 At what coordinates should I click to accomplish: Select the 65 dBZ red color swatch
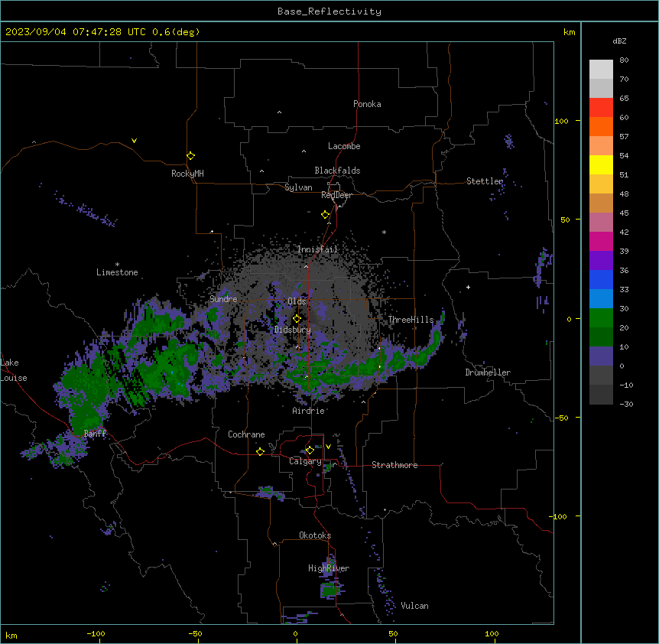click(601, 108)
